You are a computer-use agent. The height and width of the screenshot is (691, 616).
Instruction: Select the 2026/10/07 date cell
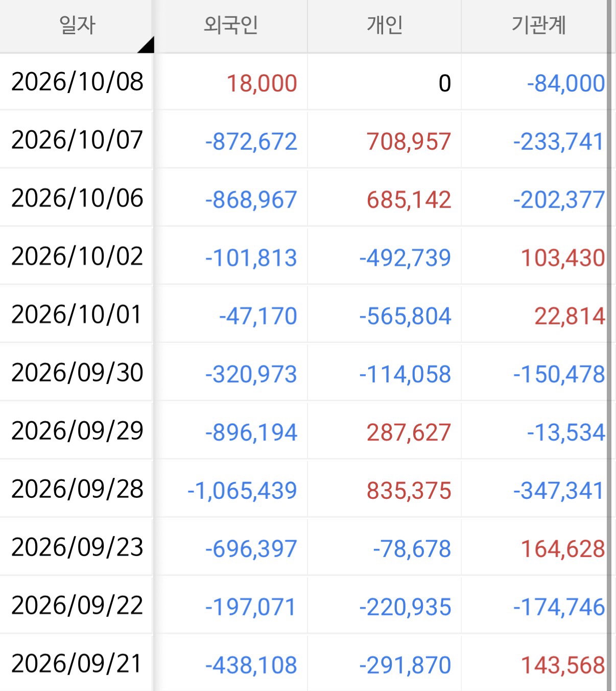coord(77,140)
